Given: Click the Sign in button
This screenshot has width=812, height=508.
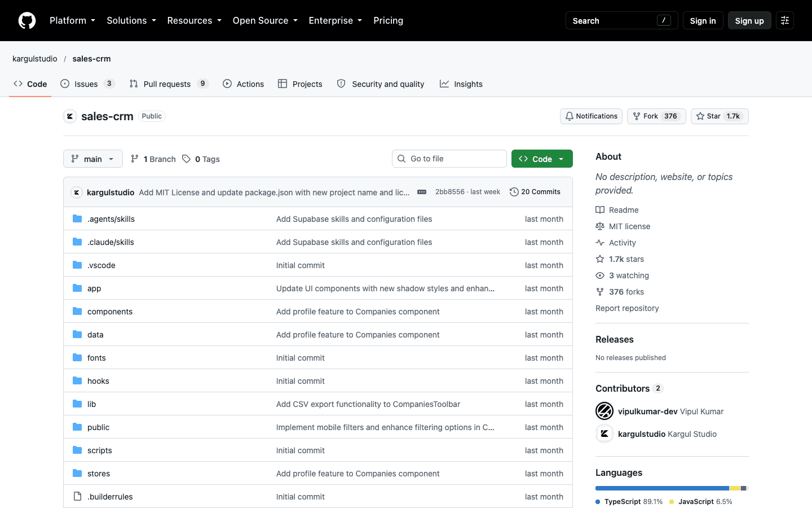Looking at the screenshot, I should (703, 20).
